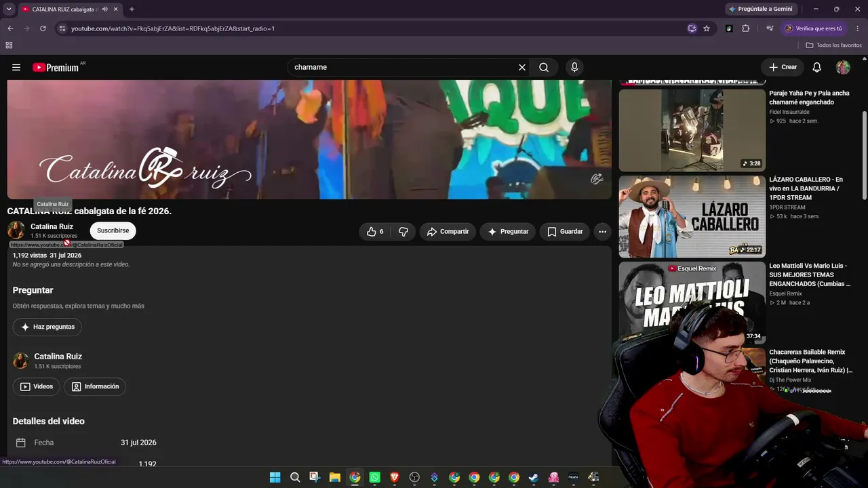Image resolution: width=868 pixels, height=488 pixels.
Task: Click the install app icon in the address bar
Action: pos(692,28)
